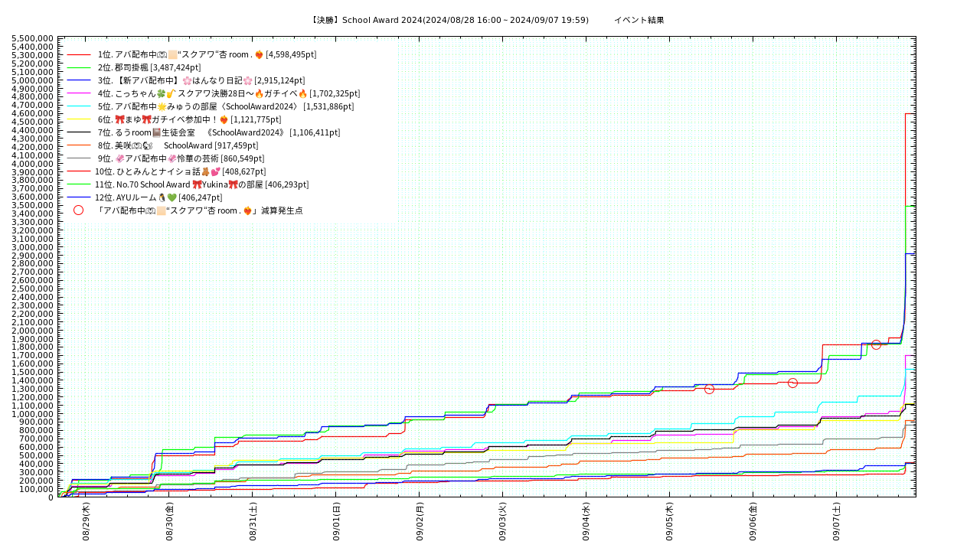Click the green line sample beside 2位 郡司掛楓
Viewport: 980px width, 551px height.
79,67
